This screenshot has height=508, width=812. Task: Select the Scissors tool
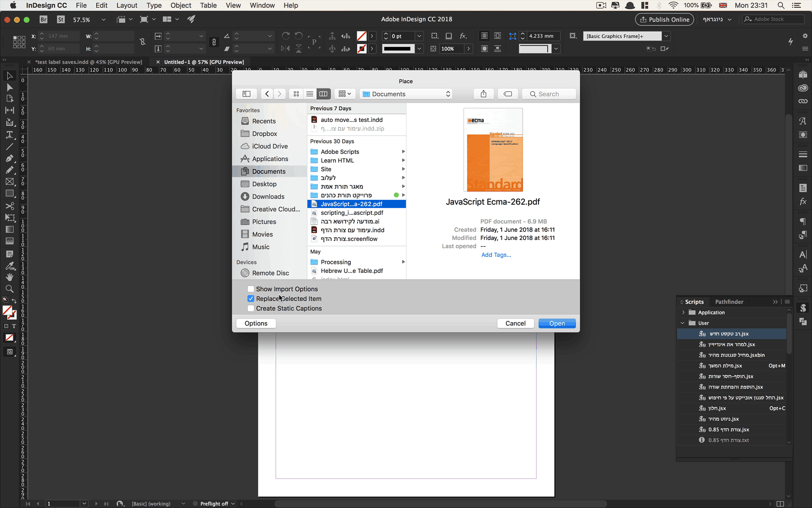(10, 206)
